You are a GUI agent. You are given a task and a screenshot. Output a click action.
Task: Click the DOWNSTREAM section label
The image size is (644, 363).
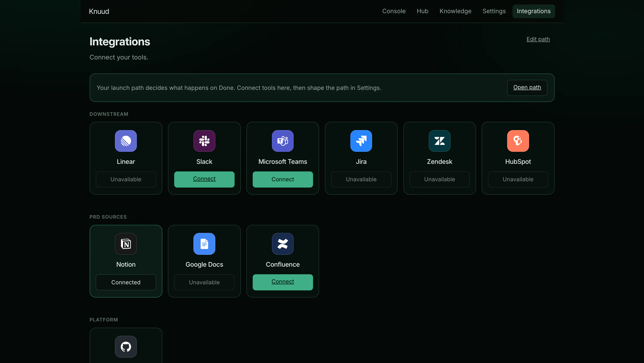109,114
